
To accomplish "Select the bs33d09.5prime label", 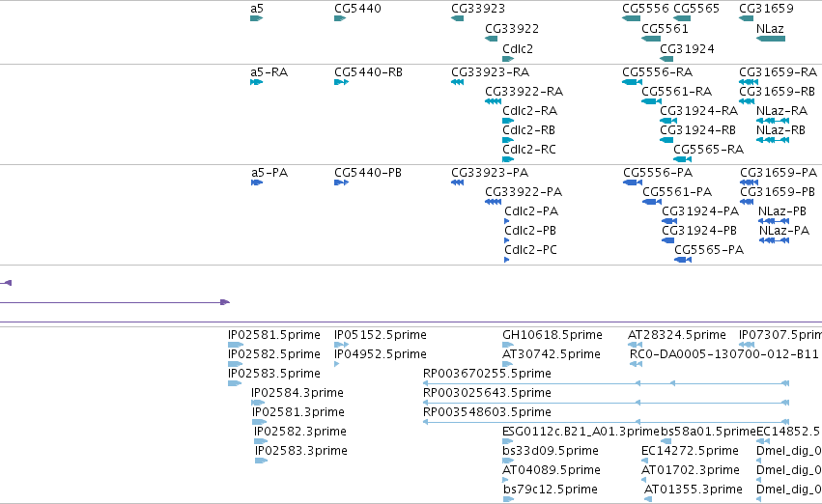I will 551,451.
